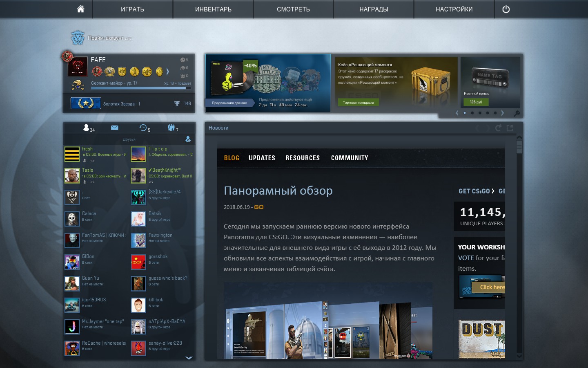This screenshot has width=588, height=368.
Task: Open the group lobby icon
Action: pyautogui.click(x=171, y=128)
